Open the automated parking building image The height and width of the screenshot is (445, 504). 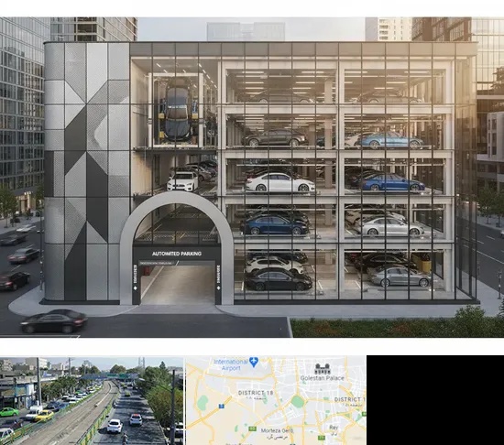pyautogui.click(x=252, y=178)
